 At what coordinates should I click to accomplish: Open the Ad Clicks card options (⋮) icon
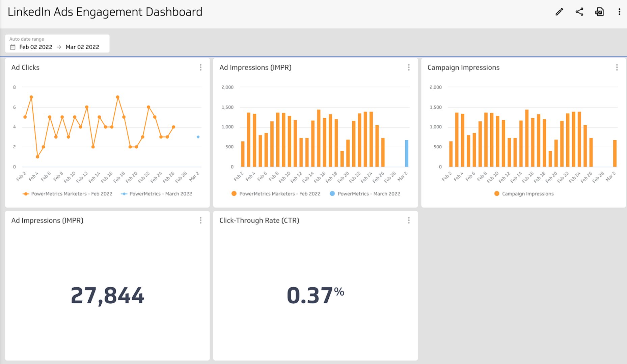[200, 67]
